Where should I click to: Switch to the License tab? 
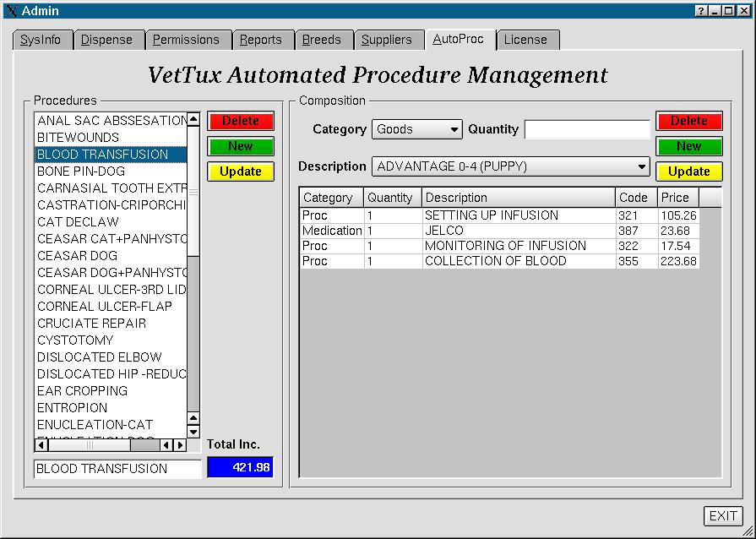point(528,40)
